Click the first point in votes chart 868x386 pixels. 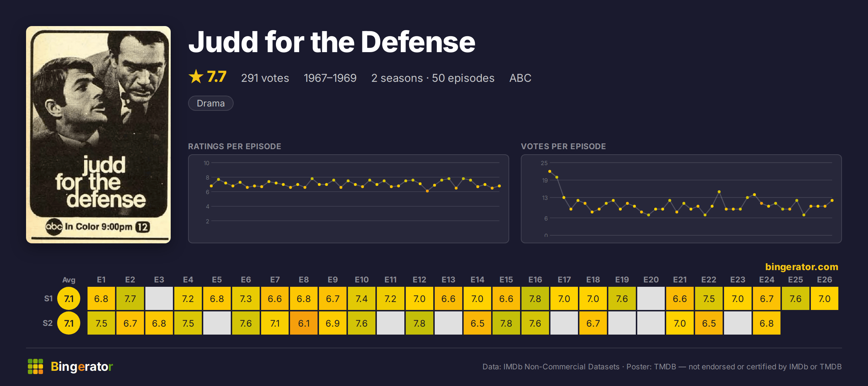tap(550, 171)
